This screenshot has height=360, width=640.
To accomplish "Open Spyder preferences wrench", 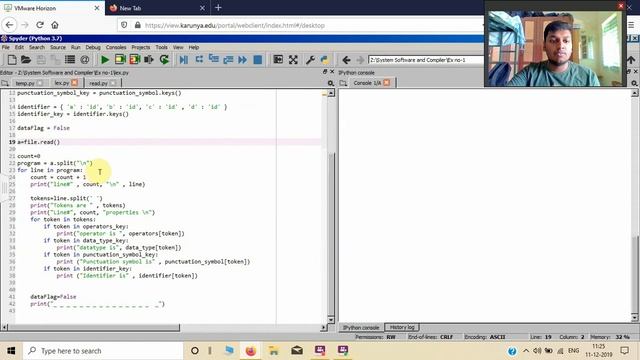I will point(310,60).
